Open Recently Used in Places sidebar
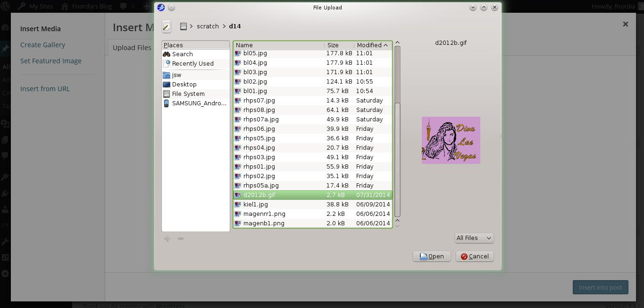 point(196,63)
